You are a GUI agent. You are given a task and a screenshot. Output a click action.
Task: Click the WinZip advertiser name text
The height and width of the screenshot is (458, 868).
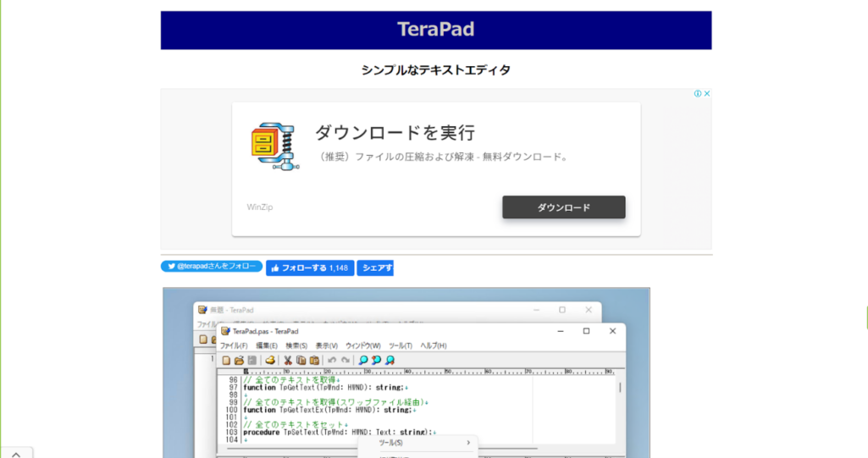coord(260,207)
